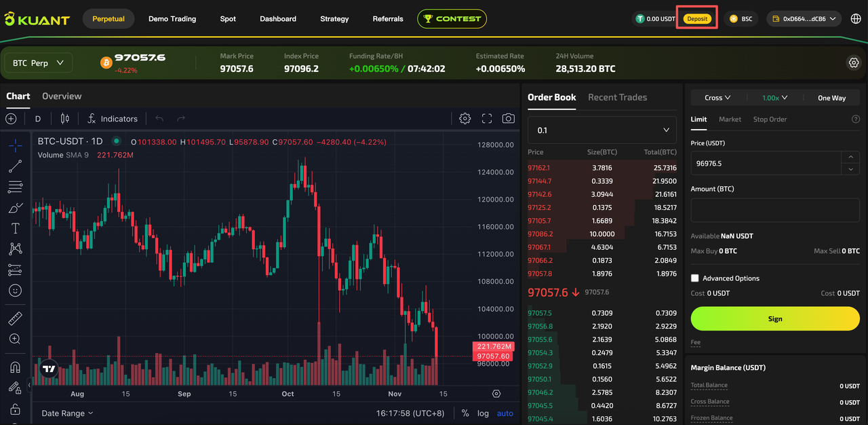The image size is (868, 425).
Task: Open the Cross margin mode dropdown
Action: pos(717,98)
